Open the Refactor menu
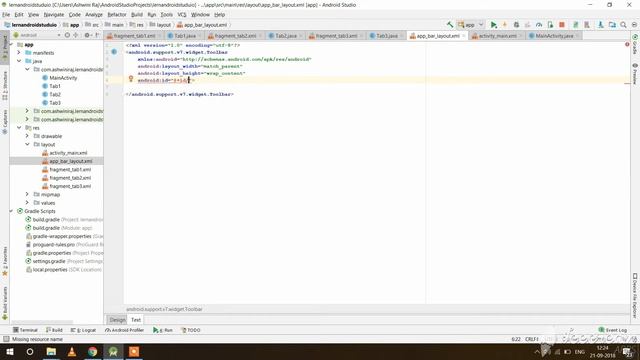This screenshot has width=640, height=360. click(x=117, y=15)
